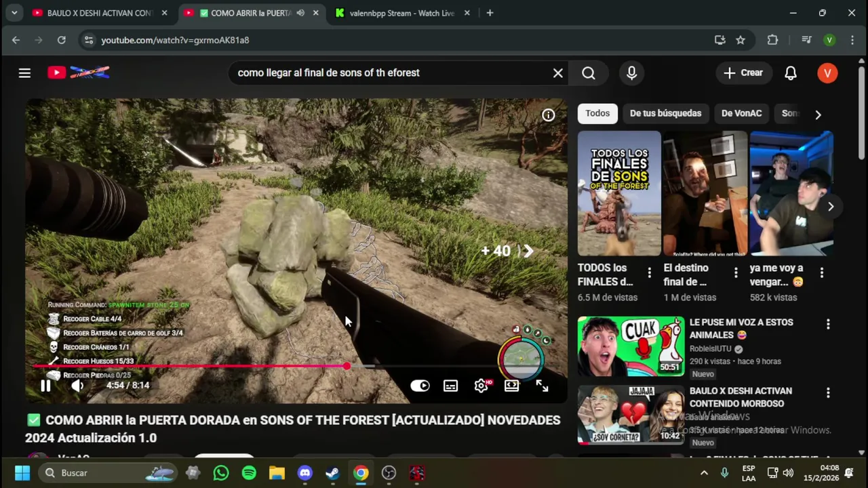Open Discord from the taskbar
This screenshot has width=868, height=488.
[304, 472]
